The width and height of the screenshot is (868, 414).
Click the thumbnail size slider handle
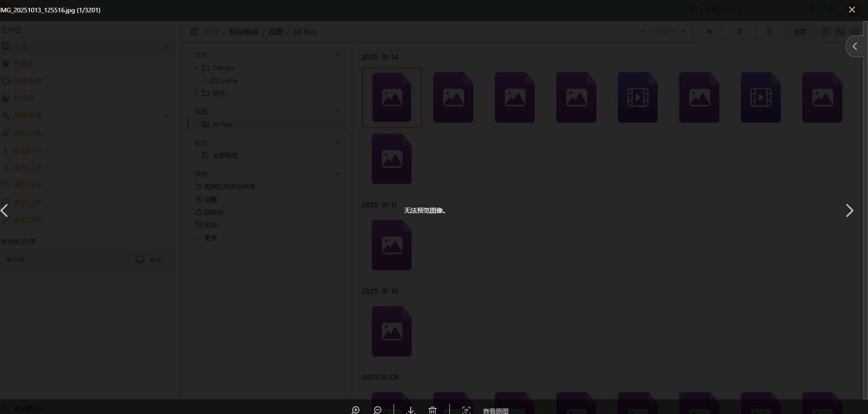point(663,32)
